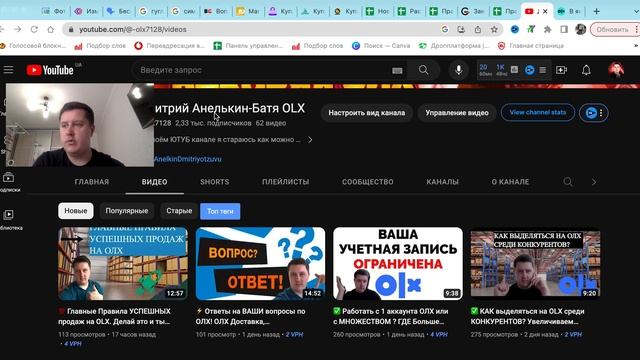Close the active YouTube tab
640x360 pixels.
[545, 11]
